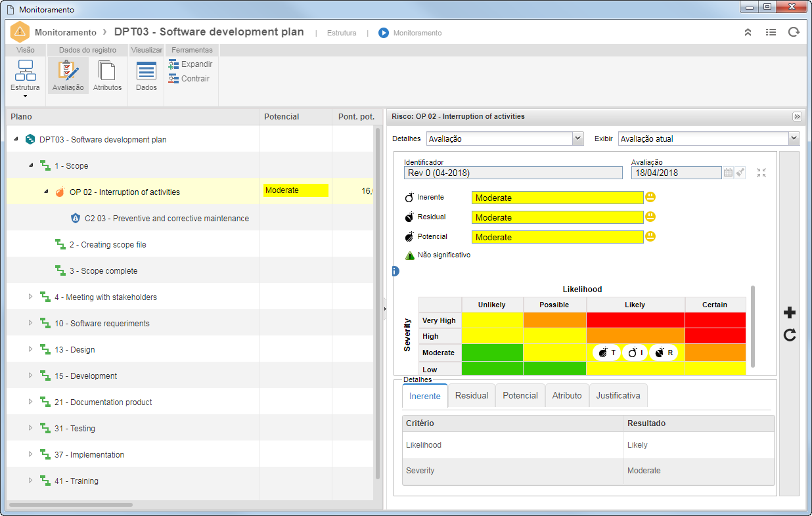The width and height of the screenshot is (812, 516).
Task: Open the Estrutura view tool
Action: click(25, 75)
